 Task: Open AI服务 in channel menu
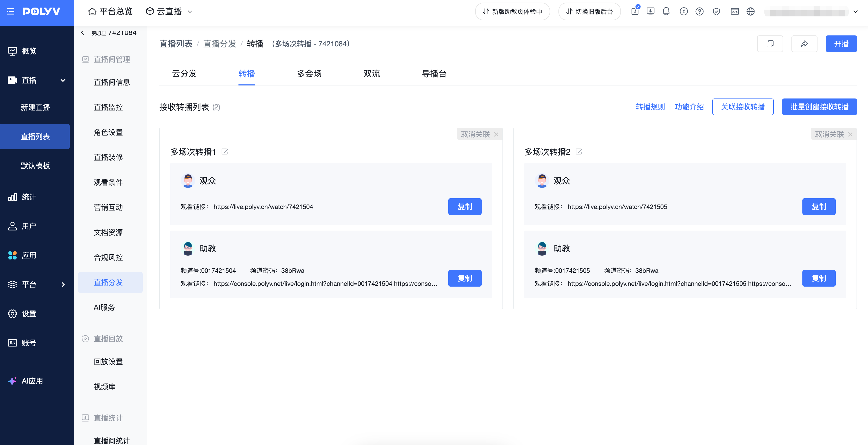coord(104,307)
